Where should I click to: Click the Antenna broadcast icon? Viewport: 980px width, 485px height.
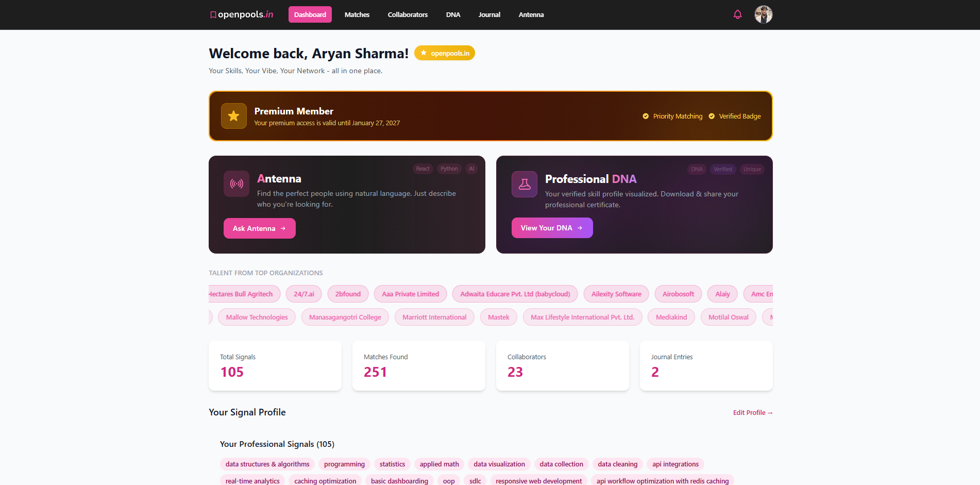[236, 183]
